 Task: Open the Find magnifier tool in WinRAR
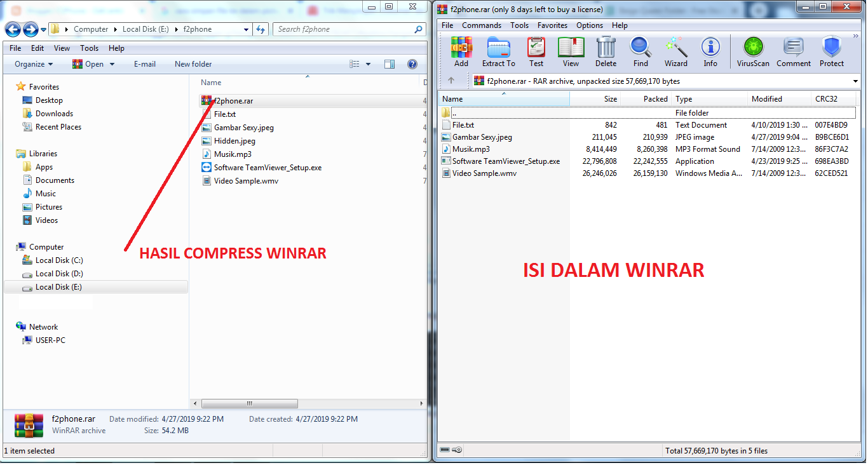pyautogui.click(x=641, y=51)
